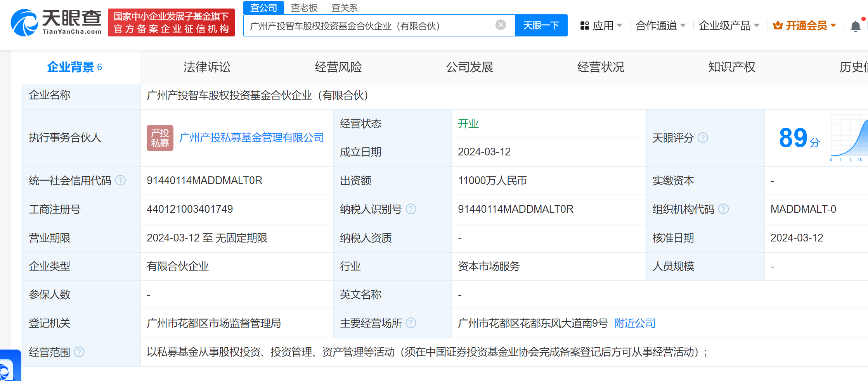Open the 开通会员 membership menu

tap(804, 26)
